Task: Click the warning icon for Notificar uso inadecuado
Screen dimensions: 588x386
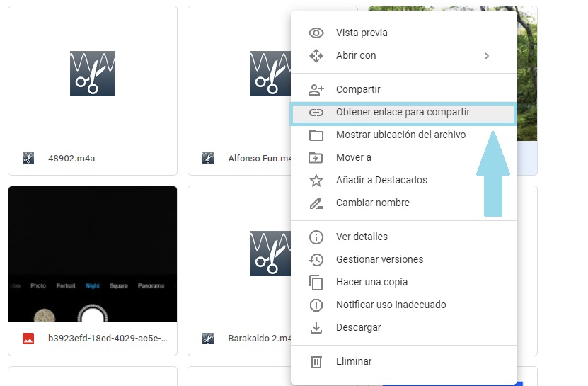Action: pyautogui.click(x=316, y=305)
